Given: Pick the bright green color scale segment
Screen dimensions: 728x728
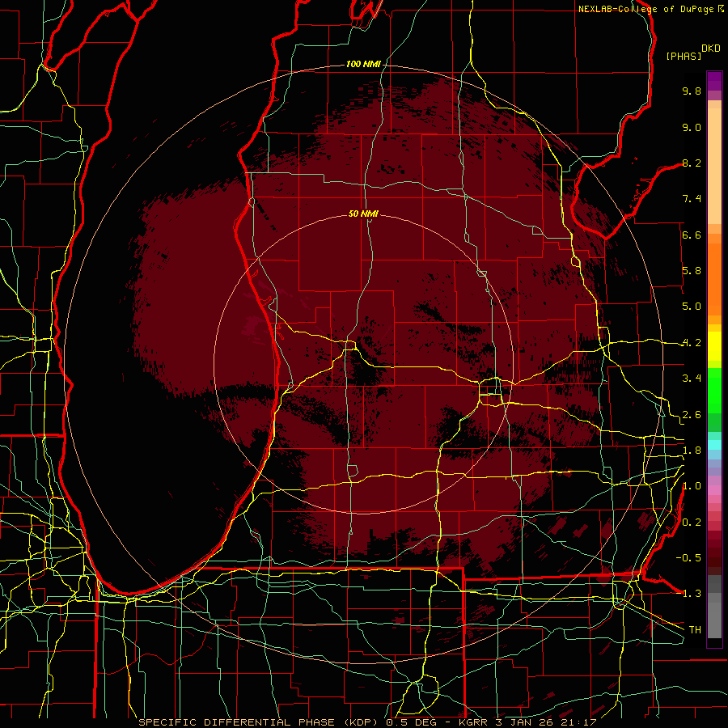Looking at the screenshot, I should click(714, 390).
